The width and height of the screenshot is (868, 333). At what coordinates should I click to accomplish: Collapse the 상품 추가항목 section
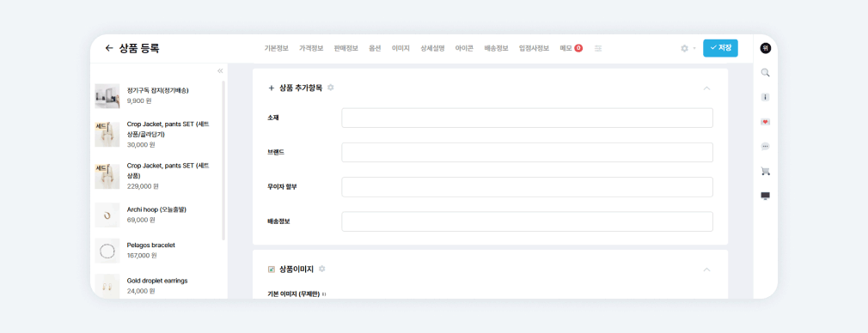(706, 88)
